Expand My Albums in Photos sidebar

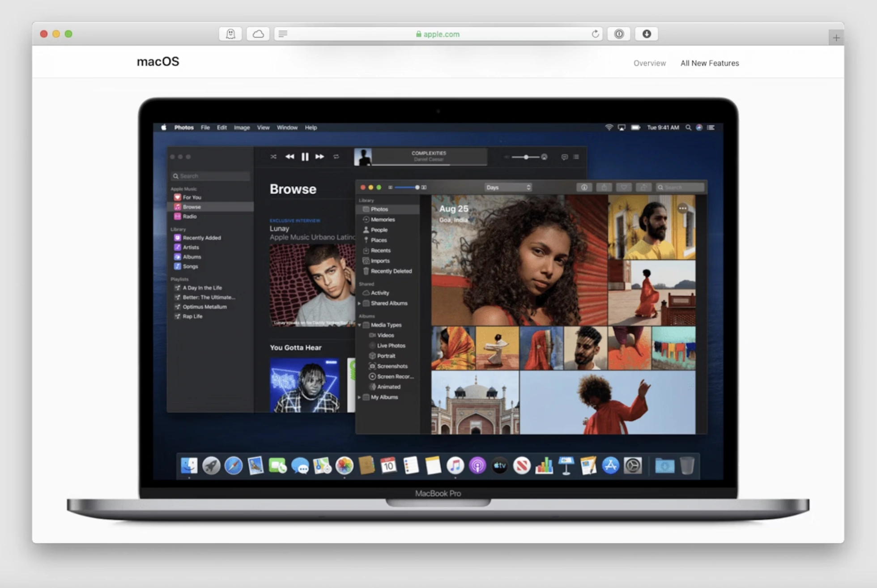(x=359, y=397)
